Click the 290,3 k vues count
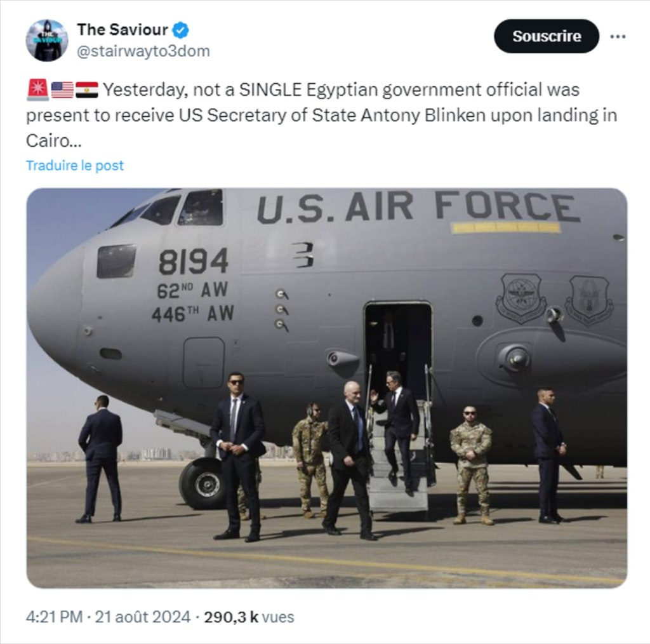Image resolution: width=650 pixels, height=644 pixels. (249, 617)
